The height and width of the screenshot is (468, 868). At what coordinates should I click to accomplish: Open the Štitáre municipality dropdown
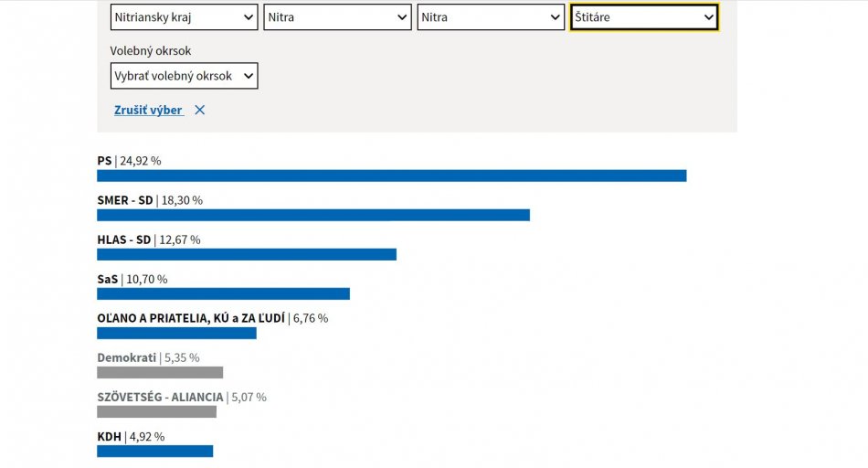pos(644,17)
